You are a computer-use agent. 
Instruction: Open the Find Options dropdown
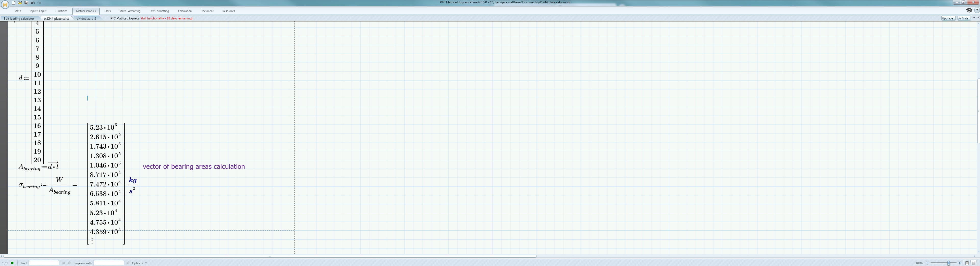146,263
